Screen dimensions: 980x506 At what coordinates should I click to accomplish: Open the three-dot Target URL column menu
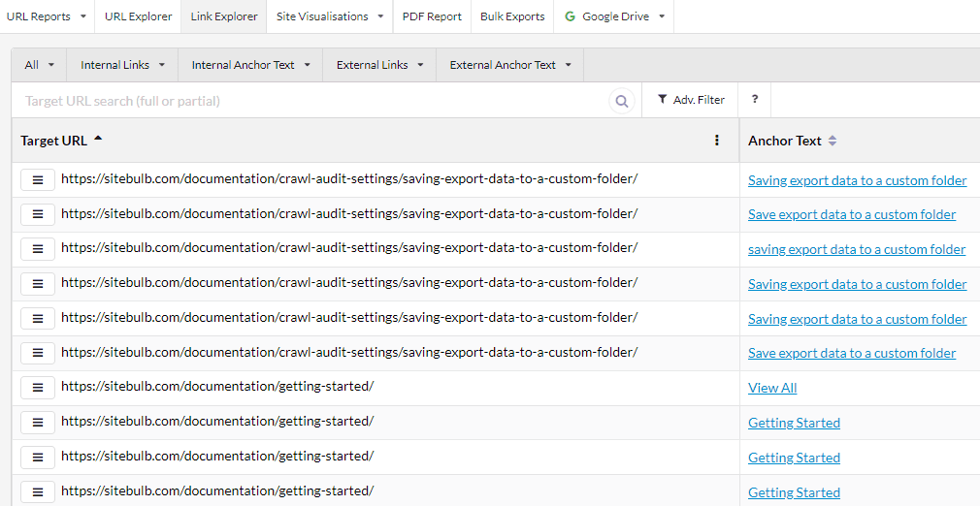[x=717, y=141]
